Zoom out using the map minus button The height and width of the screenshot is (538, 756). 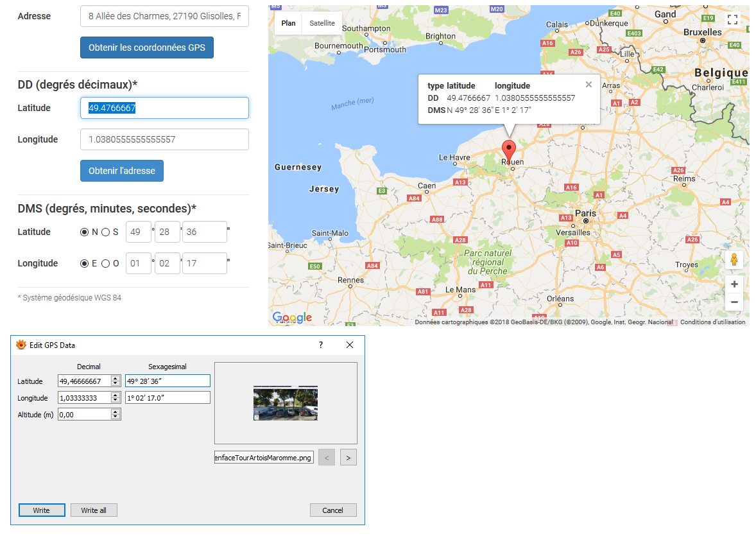point(734,302)
